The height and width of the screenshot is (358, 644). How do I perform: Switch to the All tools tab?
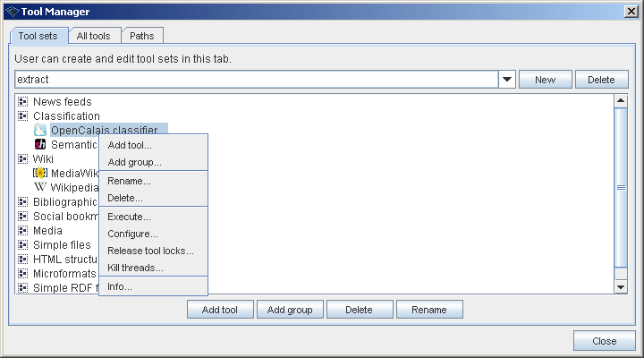tap(94, 36)
